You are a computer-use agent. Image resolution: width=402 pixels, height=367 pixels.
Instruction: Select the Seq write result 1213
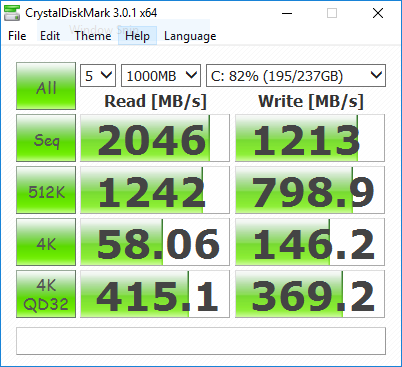coord(310,138)
